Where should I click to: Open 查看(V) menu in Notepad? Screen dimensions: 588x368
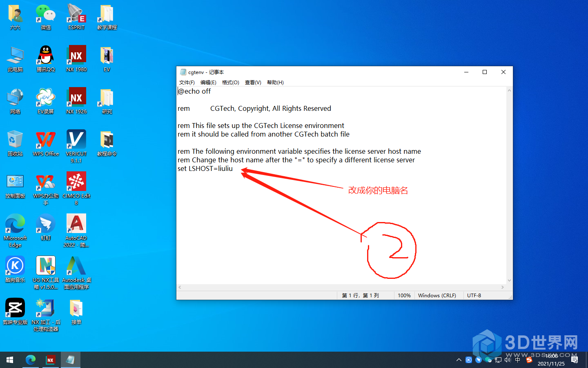pyautogui.click(x=253, y=83)
